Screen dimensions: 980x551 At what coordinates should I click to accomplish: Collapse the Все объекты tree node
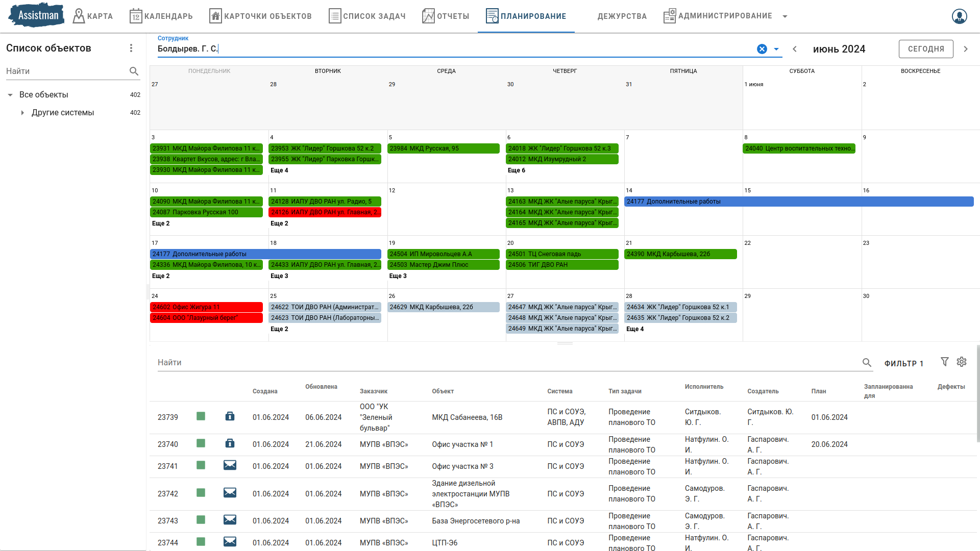[10, 95]
